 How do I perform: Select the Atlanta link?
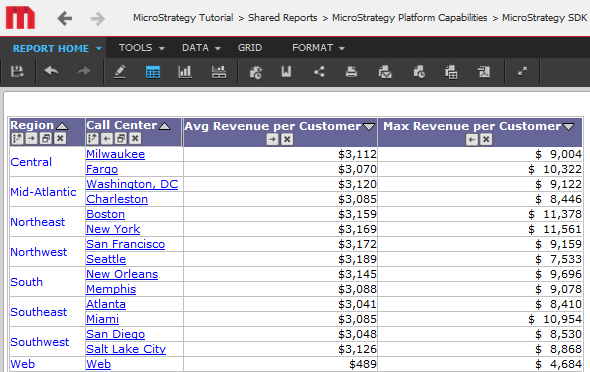[x=106, y=304]
